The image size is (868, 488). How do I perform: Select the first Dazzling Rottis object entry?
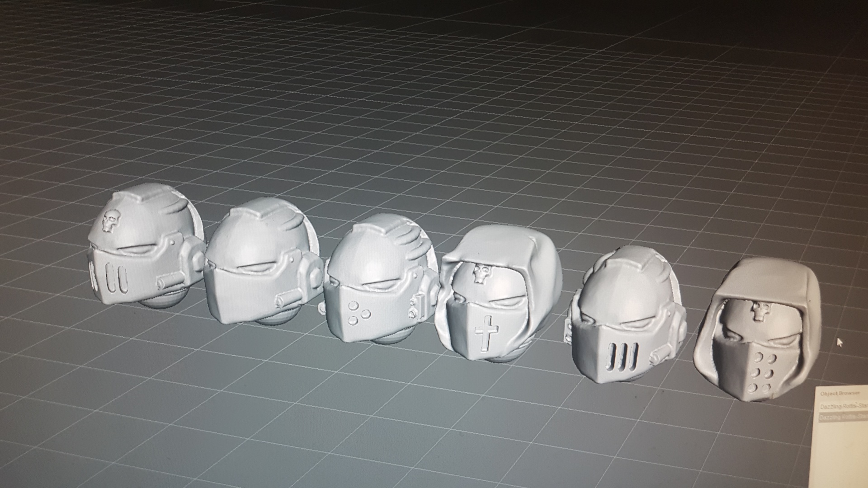(x=844, y=407)
